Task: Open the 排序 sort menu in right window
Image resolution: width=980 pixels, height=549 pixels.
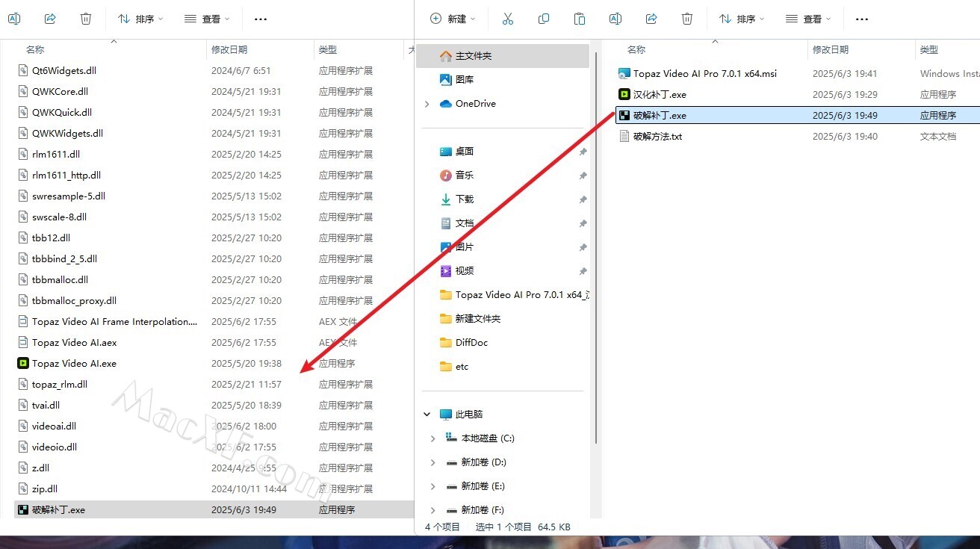Action: coord(742,19)
